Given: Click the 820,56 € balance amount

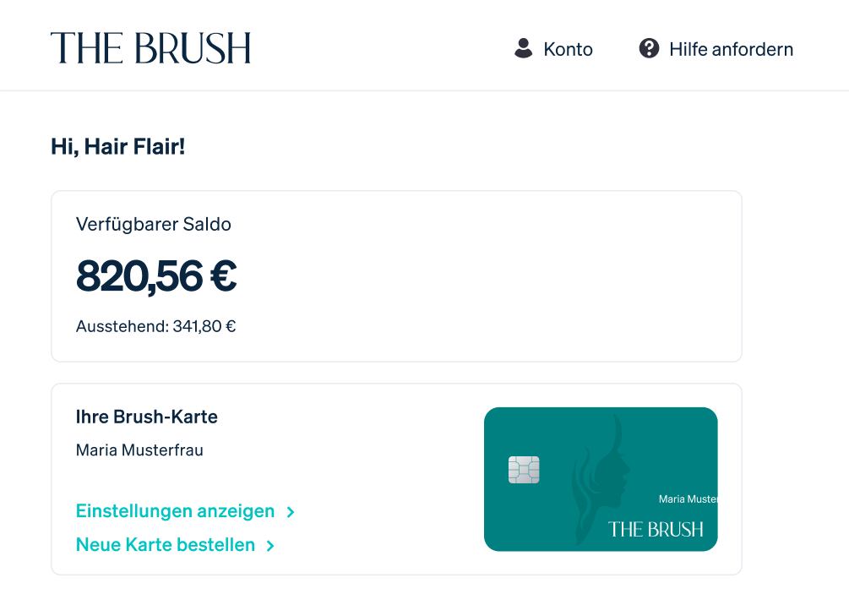Looking at the screenshot, I should pyautogui.click(x=156, y=275).
